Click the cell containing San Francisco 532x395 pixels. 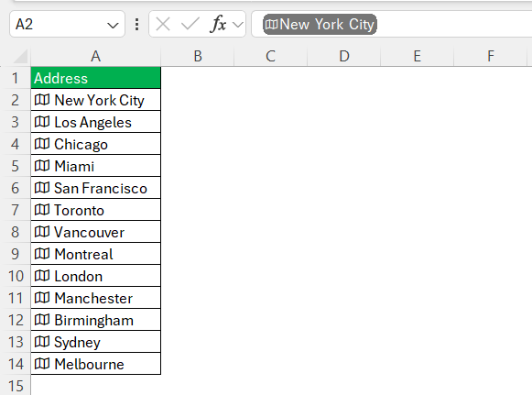coord(95,188)
